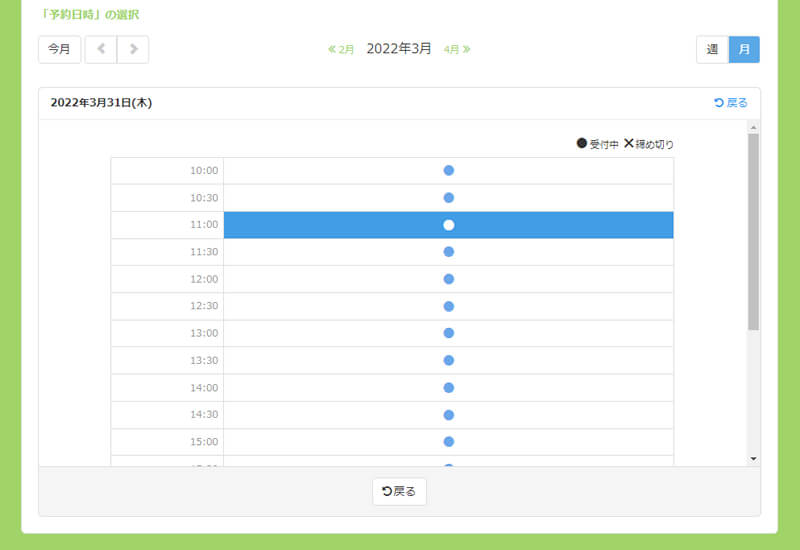
Task: Click the bottom 戻る button
Action: click(399, 491)
